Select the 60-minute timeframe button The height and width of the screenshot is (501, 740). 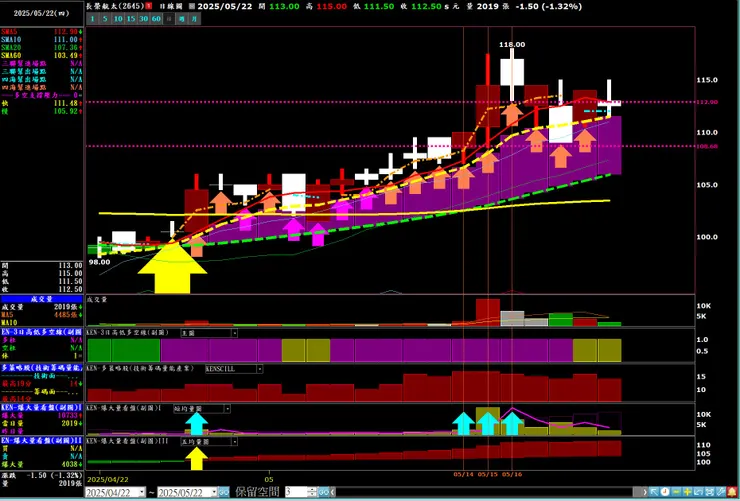[x=156, y=19]
